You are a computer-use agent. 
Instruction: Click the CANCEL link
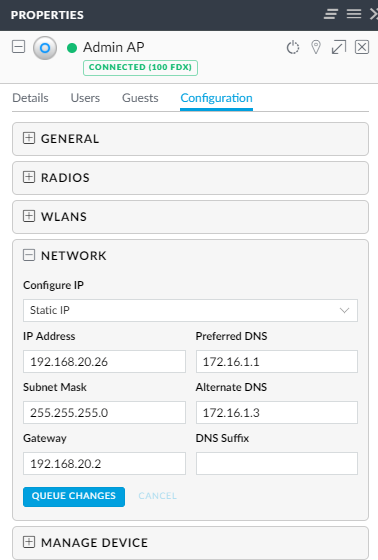[x=158, y=496]
